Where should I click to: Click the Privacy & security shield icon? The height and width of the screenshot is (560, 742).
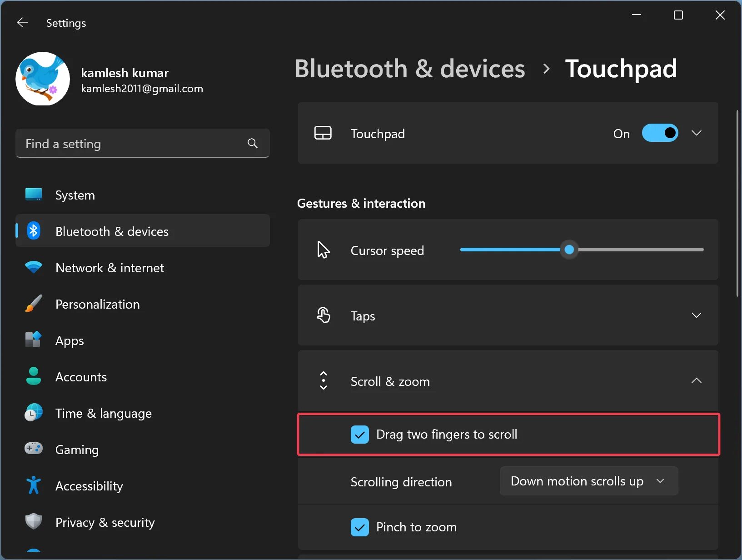pos(34,522)
